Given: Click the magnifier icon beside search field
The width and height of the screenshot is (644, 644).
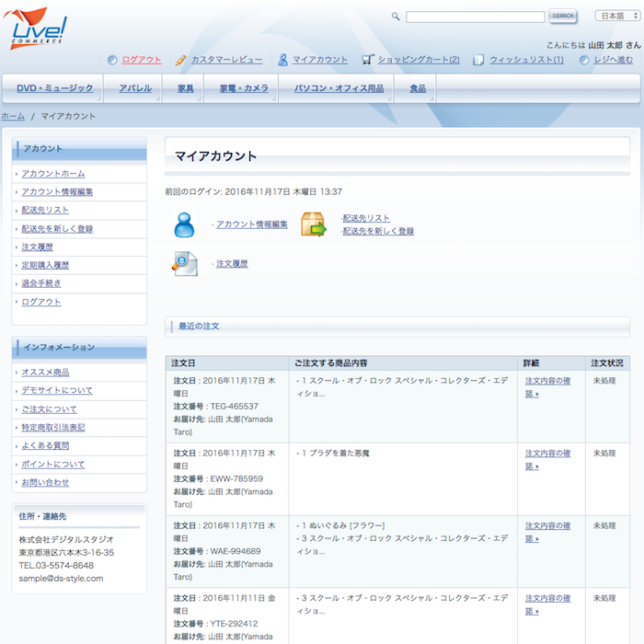Looking at the screenshot, I should pos(396,17).
